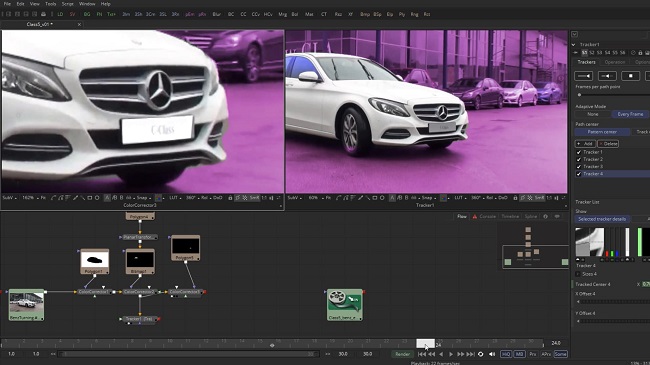Toggle the HiQ high quality button
The height and width of the screenshot is (365, 650).
[506, 354]
